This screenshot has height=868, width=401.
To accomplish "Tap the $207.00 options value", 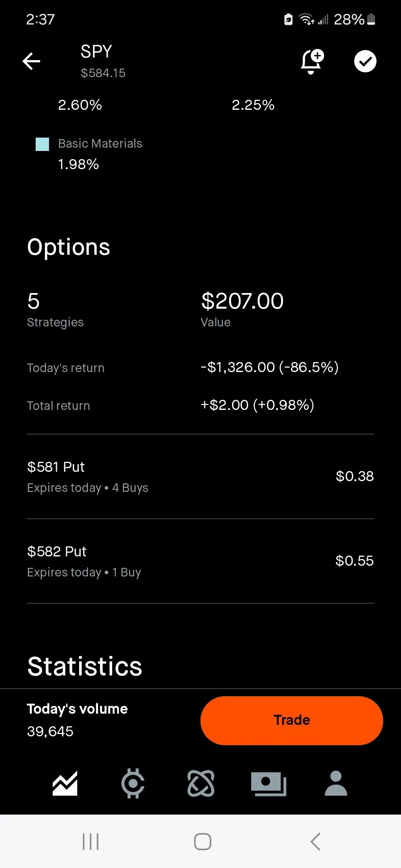I will 242,301.
